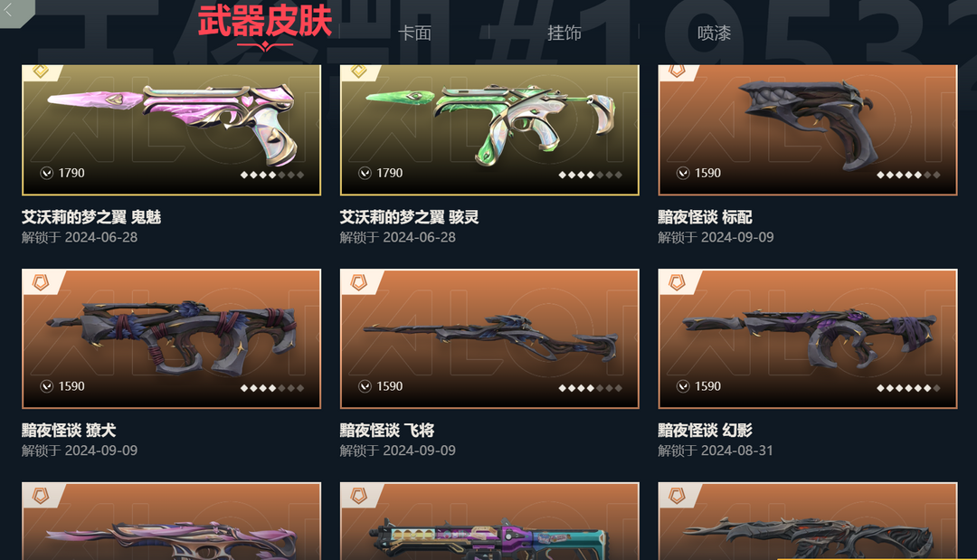The width and height of the screenshot is (977, 560).
Task: Click the 黯夜怪谈 飞将 skin name
Action: 387,431
